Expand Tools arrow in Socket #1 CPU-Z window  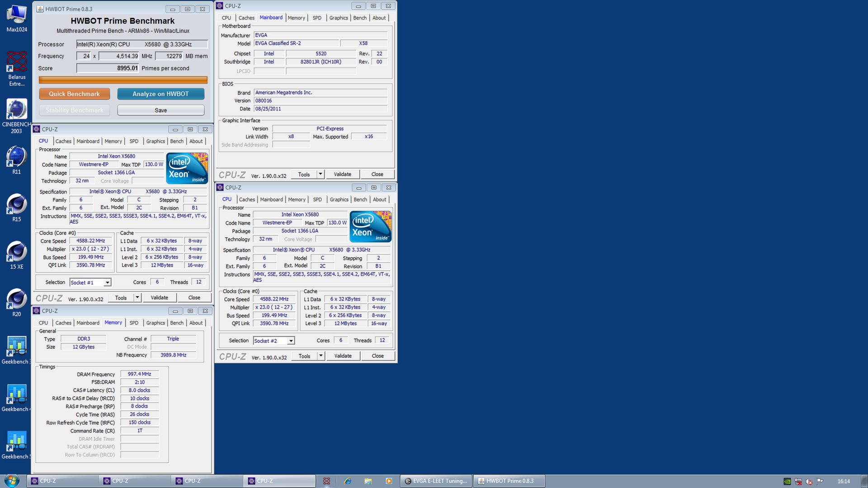pyautogui.click(x=137, y=298)
